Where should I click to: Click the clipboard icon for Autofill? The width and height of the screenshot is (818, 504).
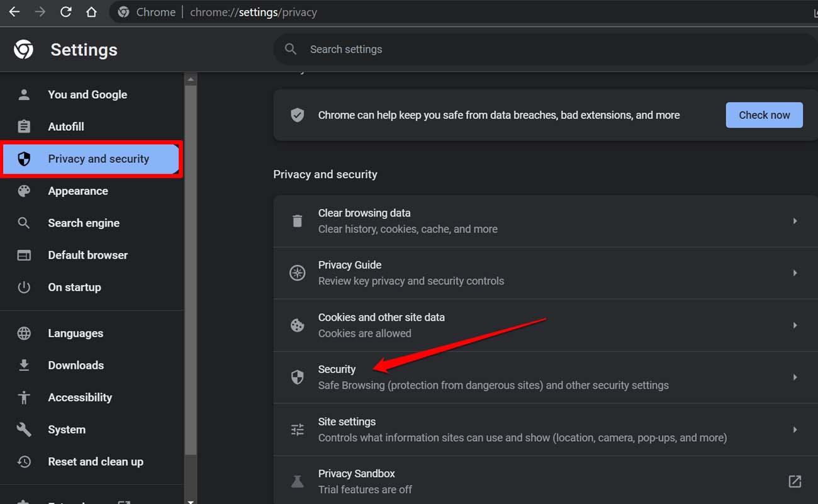click(24, 126)
